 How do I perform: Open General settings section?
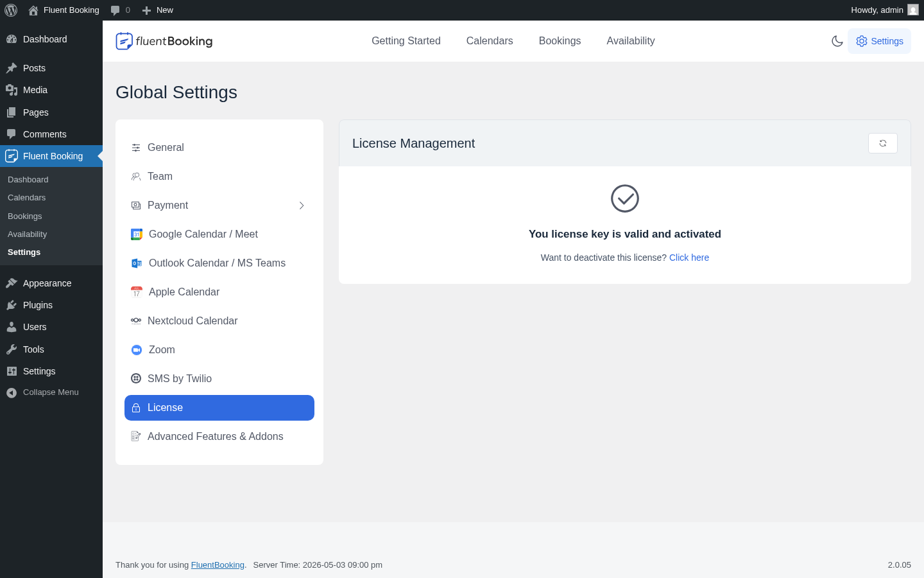click(x=219, y=148)
